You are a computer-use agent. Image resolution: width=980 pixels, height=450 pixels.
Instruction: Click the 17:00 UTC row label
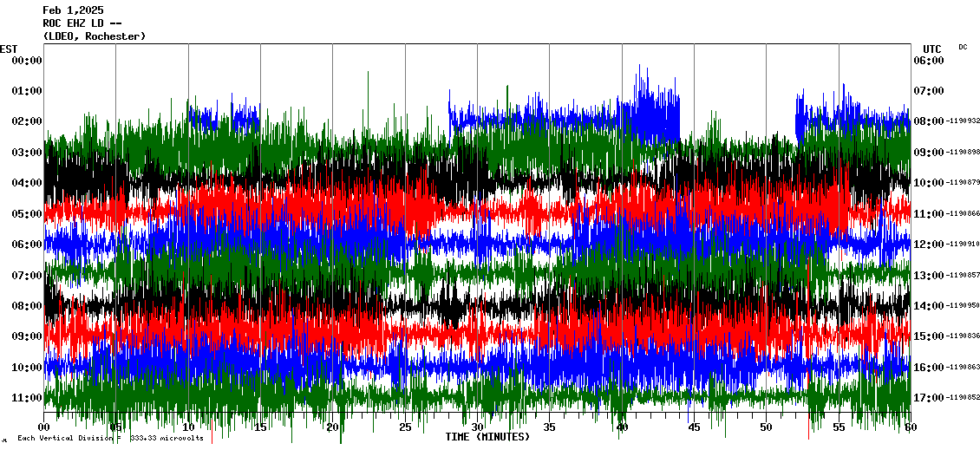coord(928,397)
